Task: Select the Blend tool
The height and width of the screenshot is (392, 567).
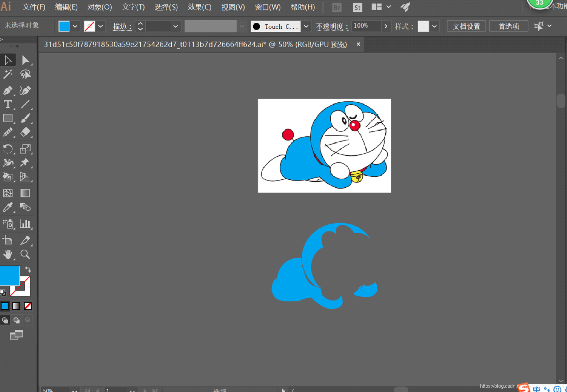Action: [25, 207]
